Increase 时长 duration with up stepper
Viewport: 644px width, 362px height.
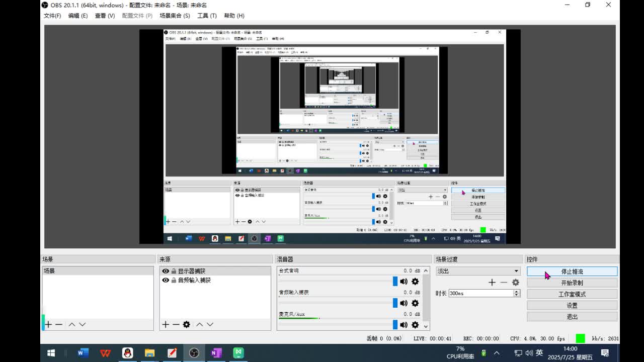click(x=516, y=292)
